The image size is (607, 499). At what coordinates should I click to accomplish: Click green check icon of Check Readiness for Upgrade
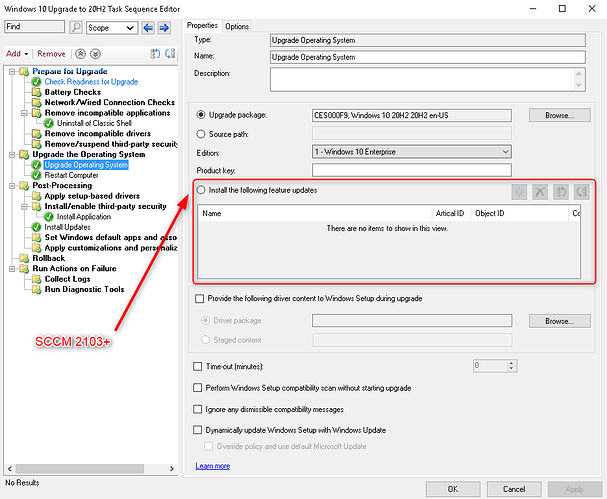pos(36,82)
